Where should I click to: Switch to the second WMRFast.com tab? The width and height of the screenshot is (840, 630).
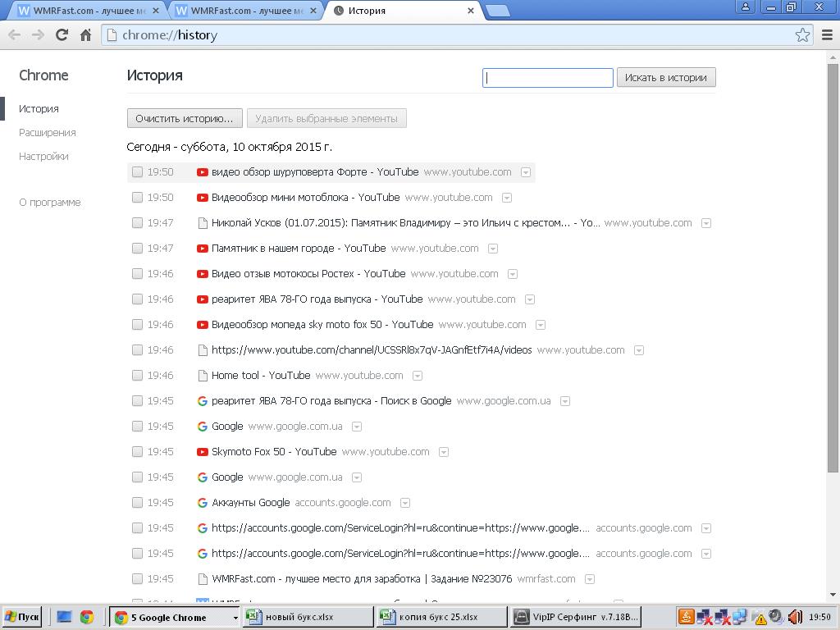click(x=246, y=11)
